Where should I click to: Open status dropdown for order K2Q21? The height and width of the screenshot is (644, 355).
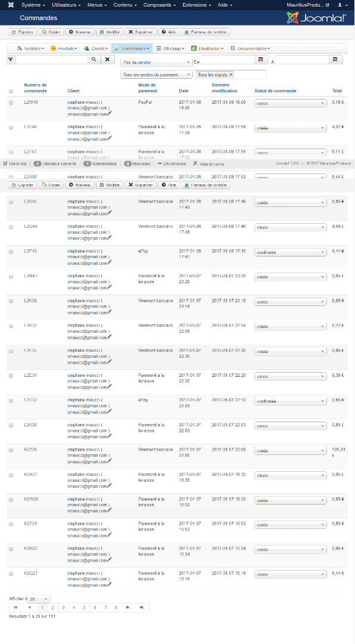click(x=291, y=575)
